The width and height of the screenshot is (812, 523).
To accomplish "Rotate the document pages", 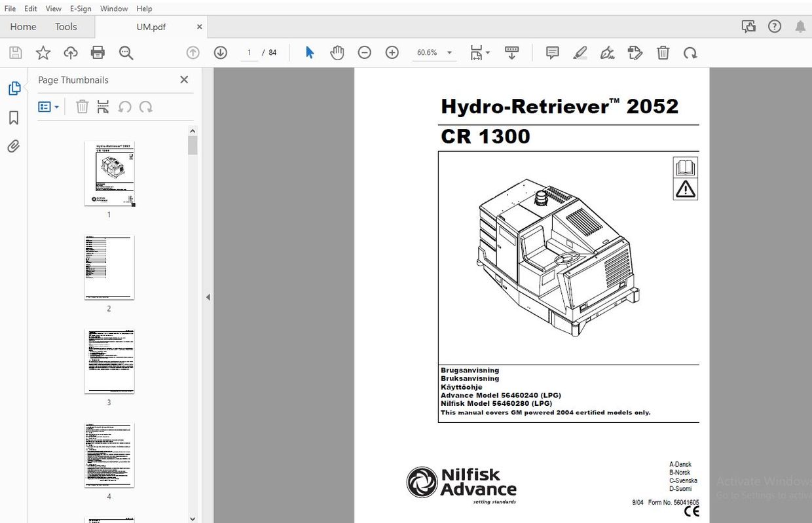I will (x=690, y=52).
